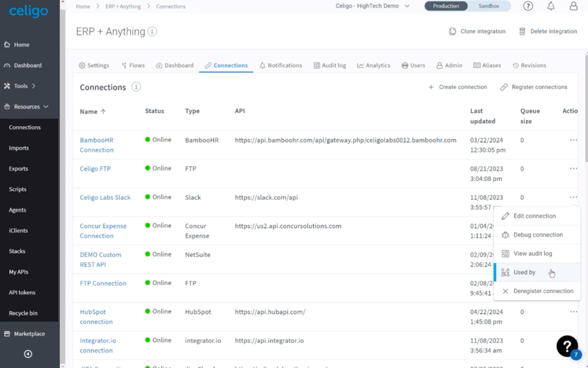The height and width of the screenshot is (368, 588).
Task: Open actions menu for BambooHR Connection row
Action: [574, 140]
